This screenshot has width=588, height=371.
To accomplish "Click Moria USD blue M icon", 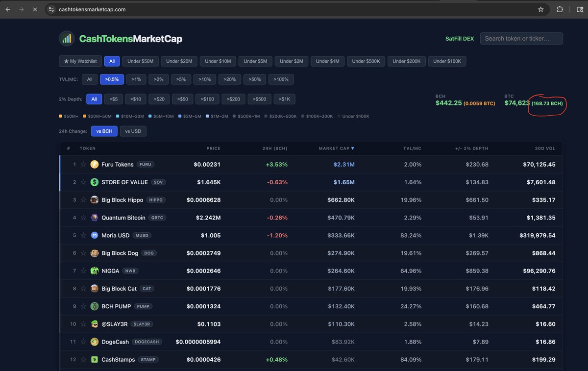I will coord(95,235).
